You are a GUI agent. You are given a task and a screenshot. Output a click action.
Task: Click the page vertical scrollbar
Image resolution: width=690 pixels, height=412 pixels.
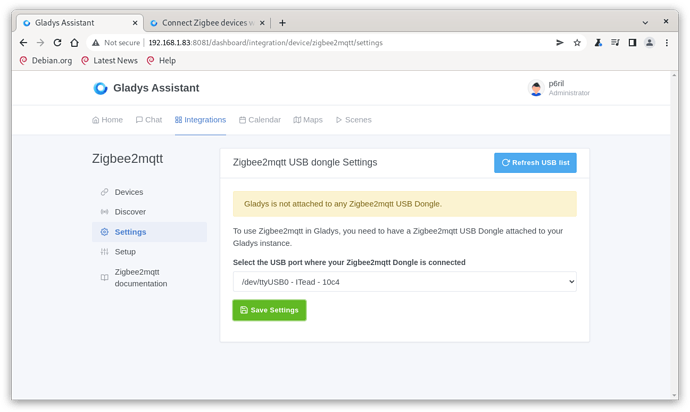674,235
